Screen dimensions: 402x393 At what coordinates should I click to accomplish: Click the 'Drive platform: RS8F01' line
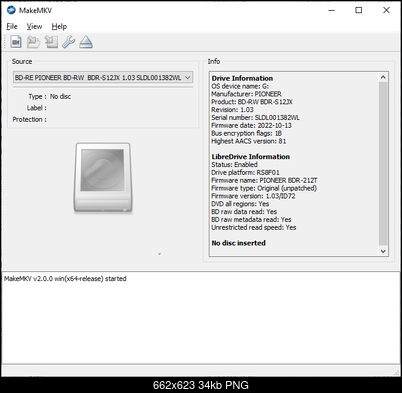tap(245, 173)
